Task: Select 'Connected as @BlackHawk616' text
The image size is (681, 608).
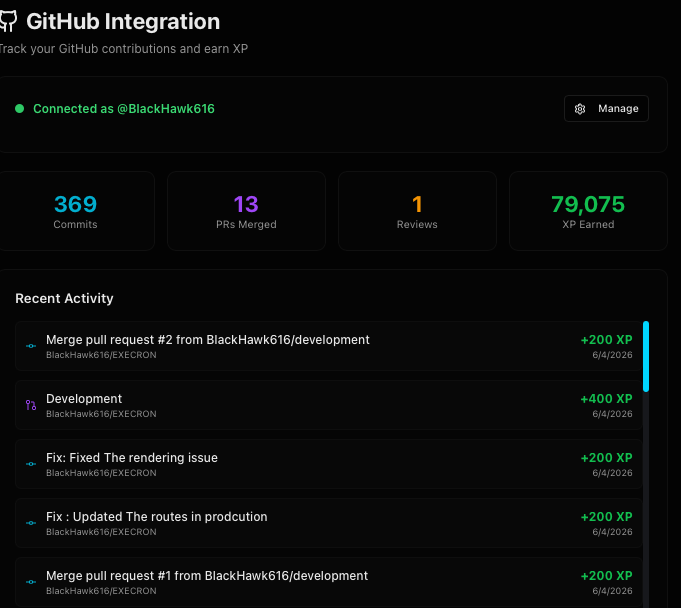Action: coord(124,109)
